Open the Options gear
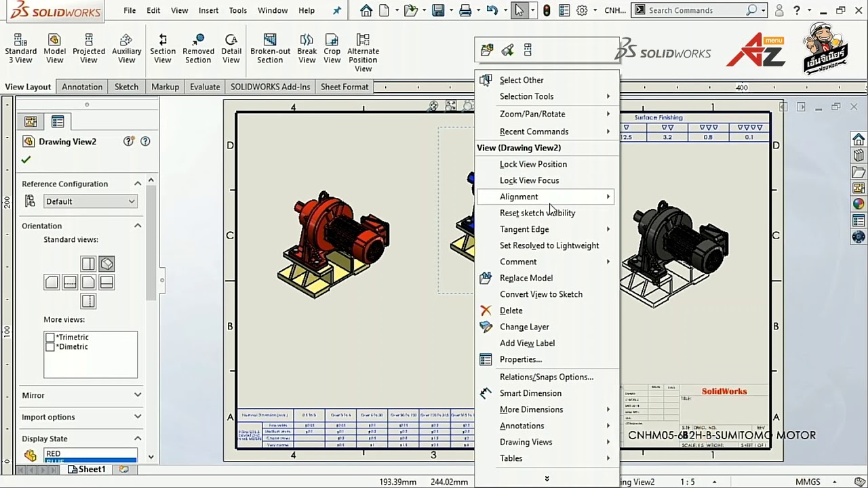The image size is (868, 488). [x=582, y=10]
